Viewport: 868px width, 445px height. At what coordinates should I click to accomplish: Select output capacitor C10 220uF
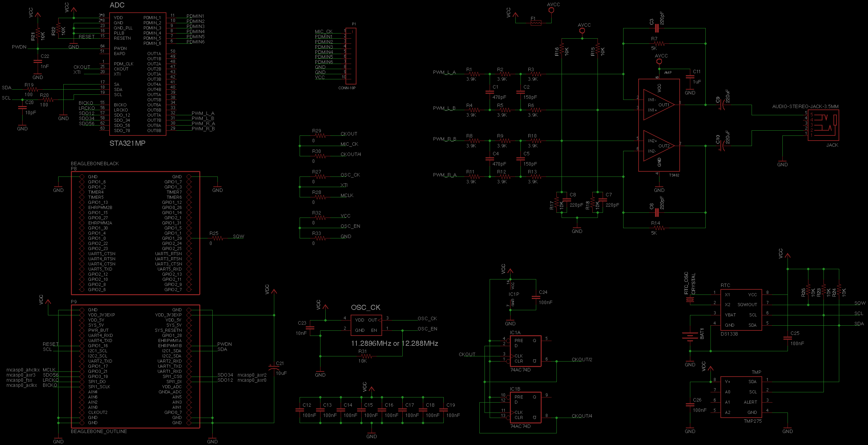(x=721, y=146)
